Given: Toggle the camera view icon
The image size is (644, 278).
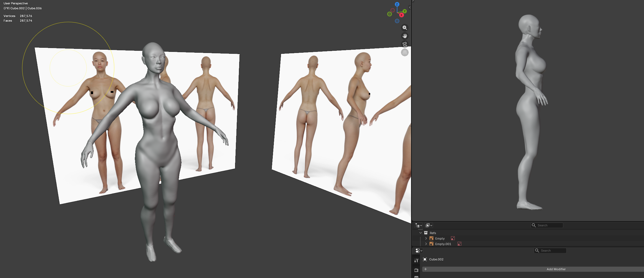Looking at the screenshot, I should click(x=405, y=44).
